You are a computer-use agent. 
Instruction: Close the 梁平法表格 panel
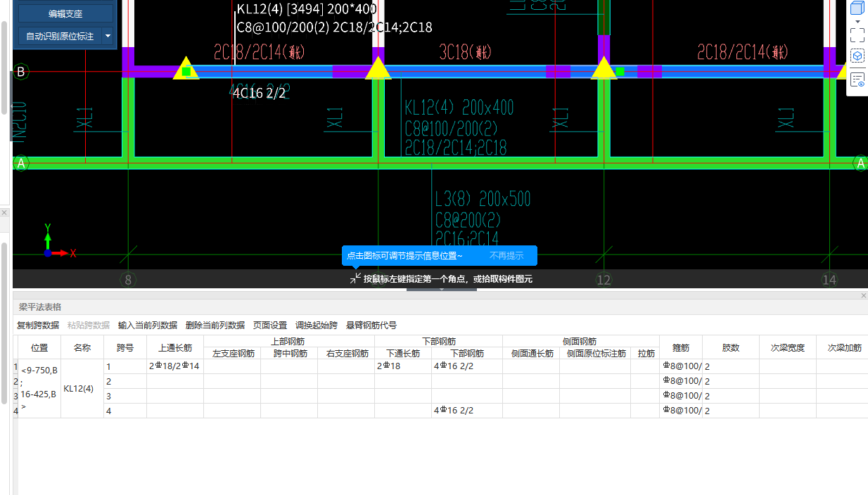point(864,295)
